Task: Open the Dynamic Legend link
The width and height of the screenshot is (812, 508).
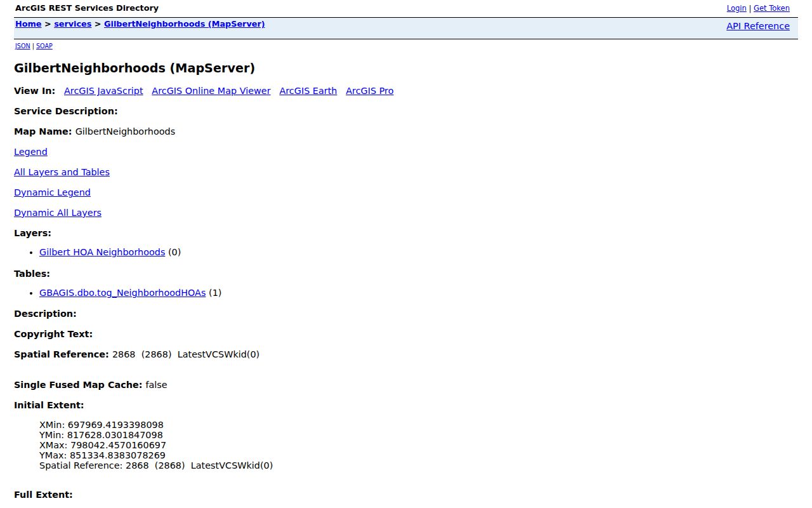Action: point(52,192)
